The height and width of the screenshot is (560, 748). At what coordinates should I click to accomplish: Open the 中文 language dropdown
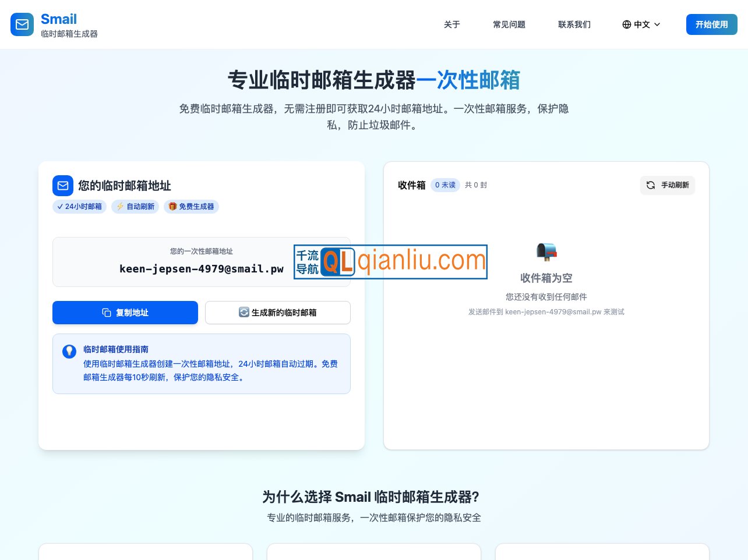click(x=641, y=24)
